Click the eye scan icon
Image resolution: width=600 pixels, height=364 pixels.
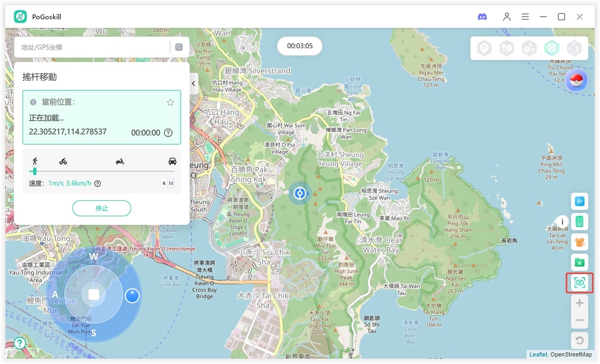click(x=579, y=283)
